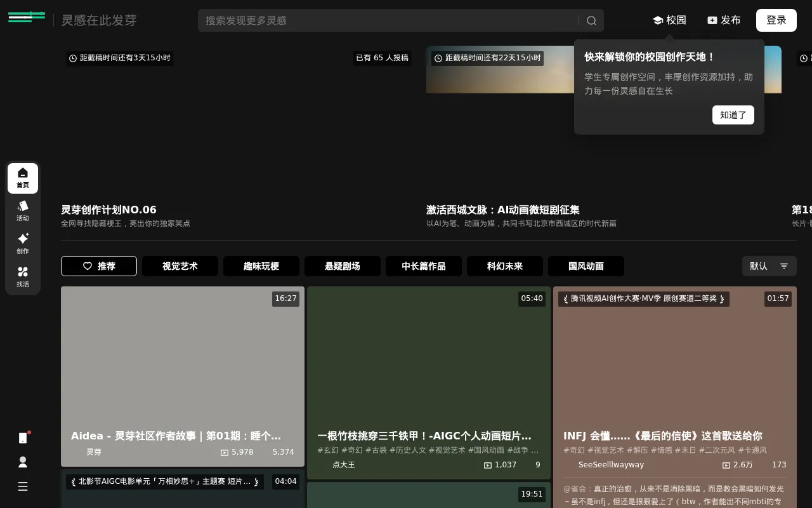Click the 登录 login button

776,20
